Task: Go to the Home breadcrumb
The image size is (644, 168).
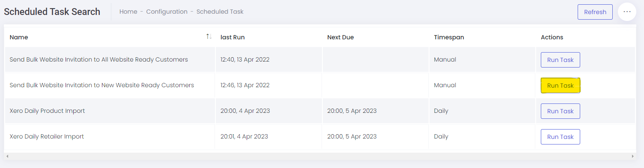Action: 128,12
